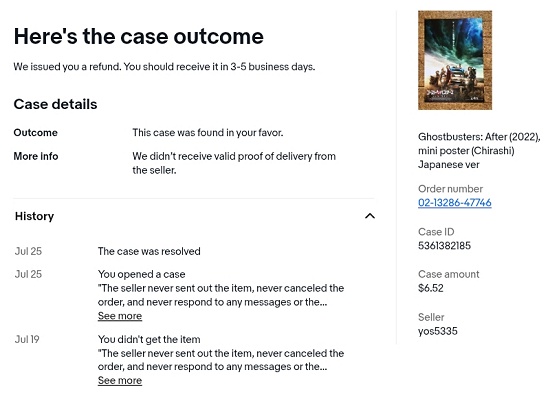Click the More info label

point(36,156)
